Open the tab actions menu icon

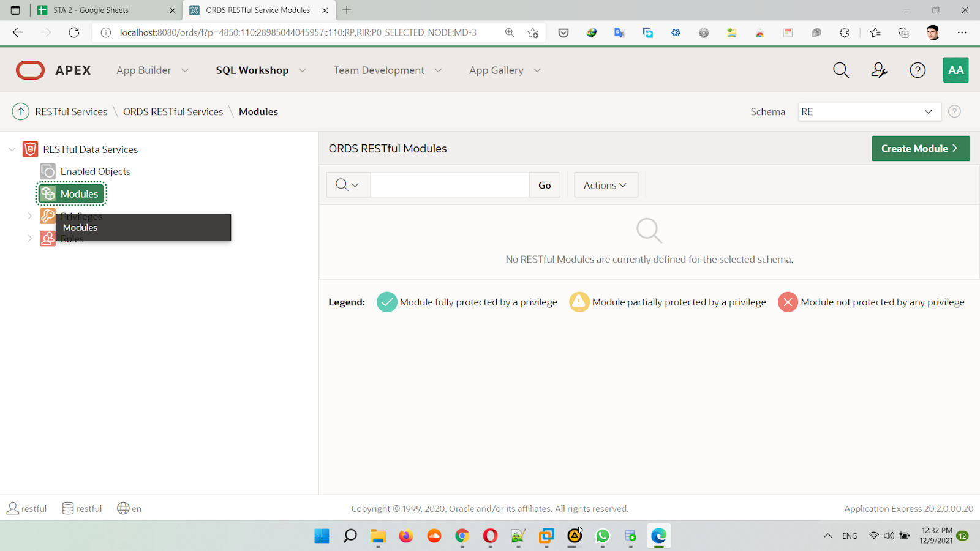click(15, 10)
